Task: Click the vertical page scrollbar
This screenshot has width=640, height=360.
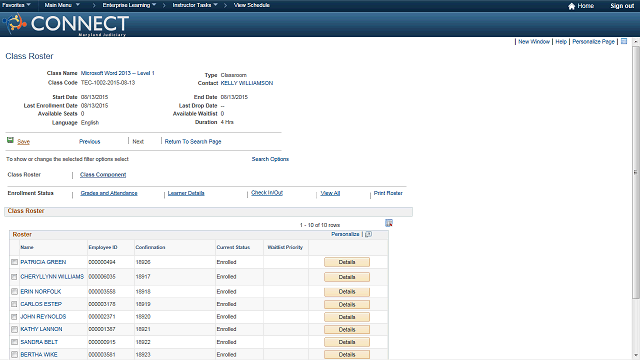Action: (636, 171)
